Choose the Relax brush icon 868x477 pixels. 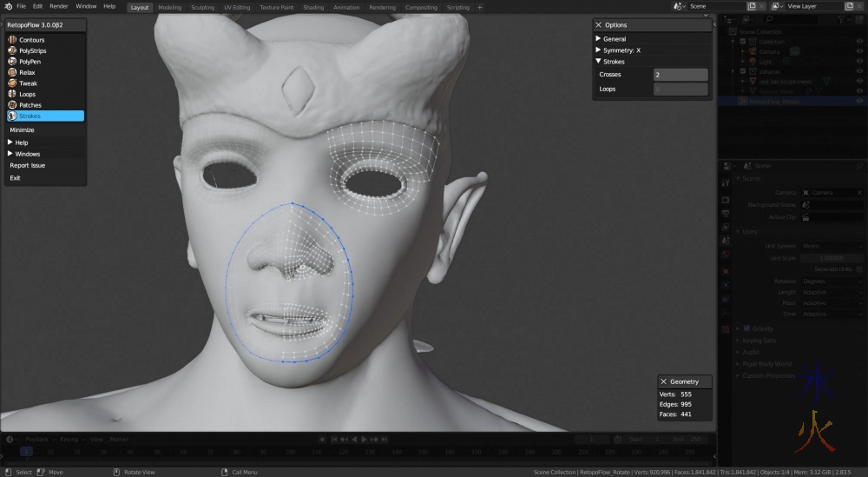(12, 72)
